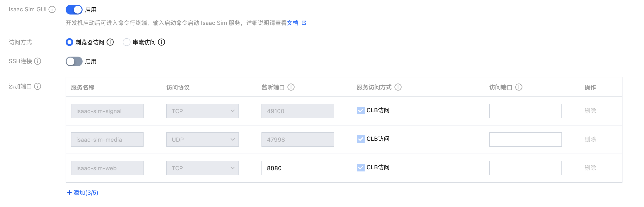Click info icon beside 串流访问 option

(x=161, y=42)
